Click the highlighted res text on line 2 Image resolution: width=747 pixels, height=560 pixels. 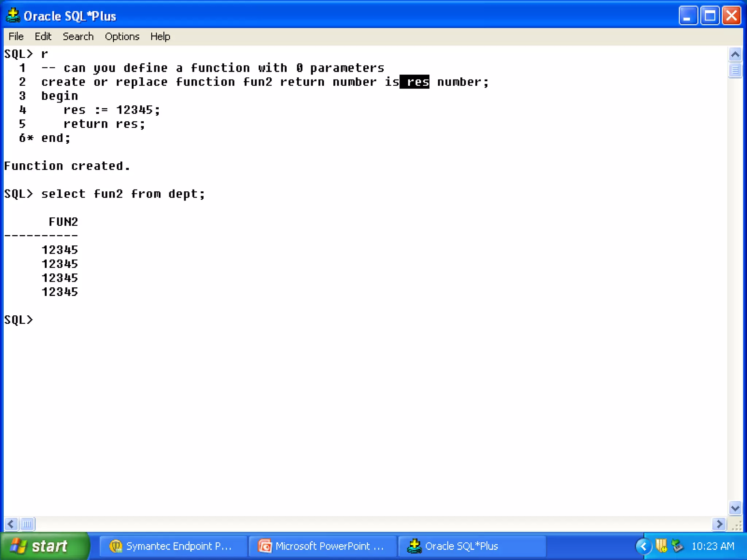(415, 82)
